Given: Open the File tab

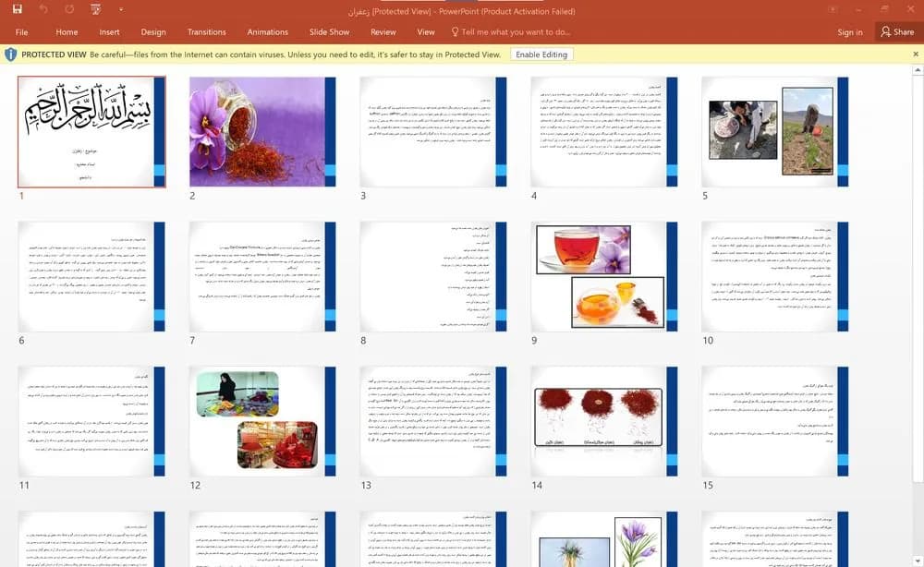Looking at the screenshot, I should click(x=22, y=31).
